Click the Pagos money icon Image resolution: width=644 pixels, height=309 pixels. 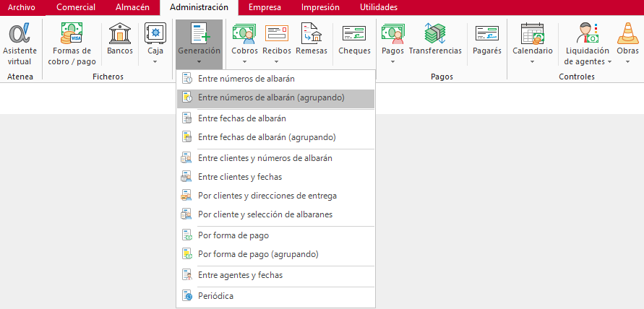click(x=392, y=34)
